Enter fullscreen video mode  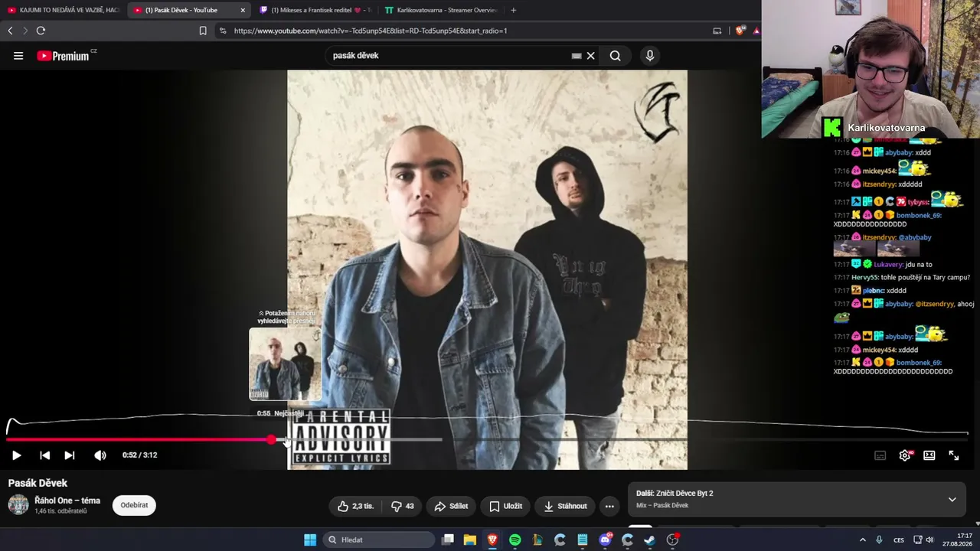pos(954,455)
